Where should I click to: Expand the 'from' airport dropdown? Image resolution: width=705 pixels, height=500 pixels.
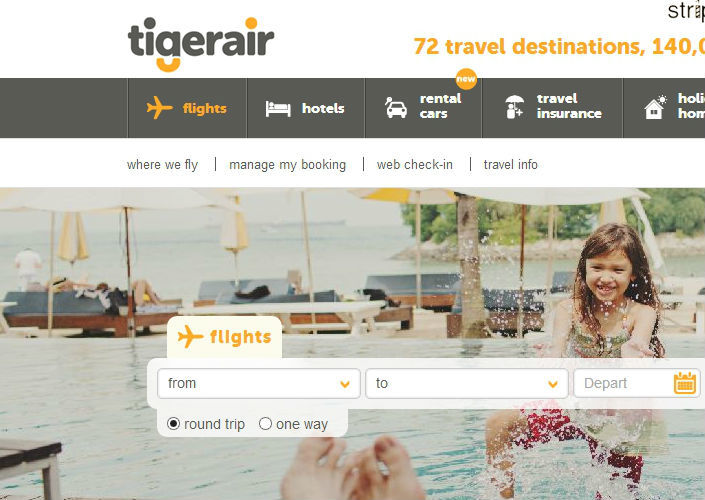[x=259, y=384]
